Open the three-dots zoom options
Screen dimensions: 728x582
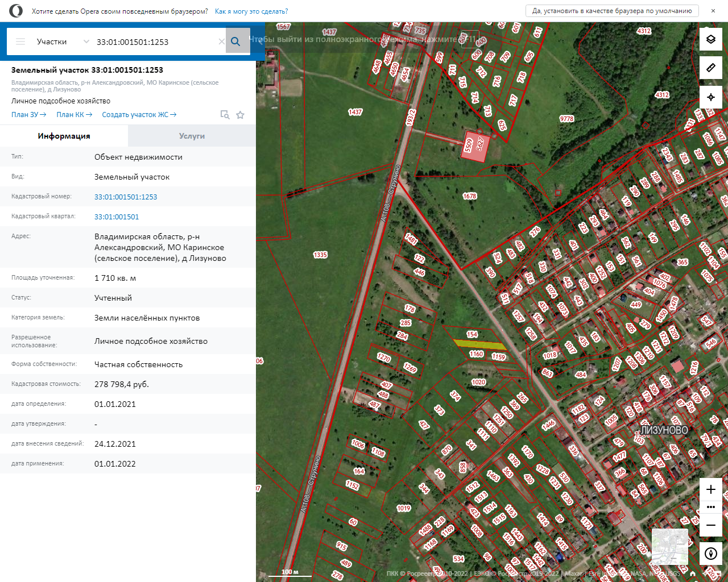point(710,507)
